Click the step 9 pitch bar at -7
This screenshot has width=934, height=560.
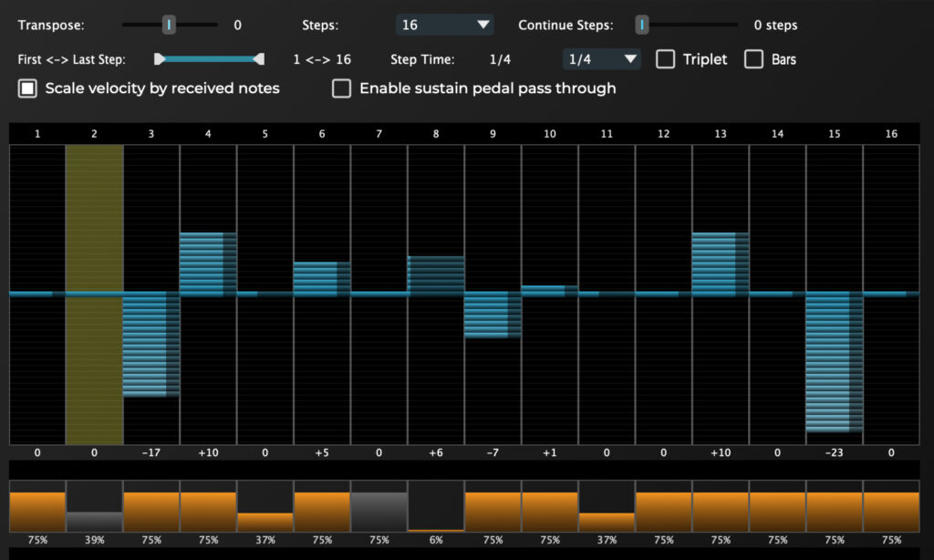tap(486, 316)
